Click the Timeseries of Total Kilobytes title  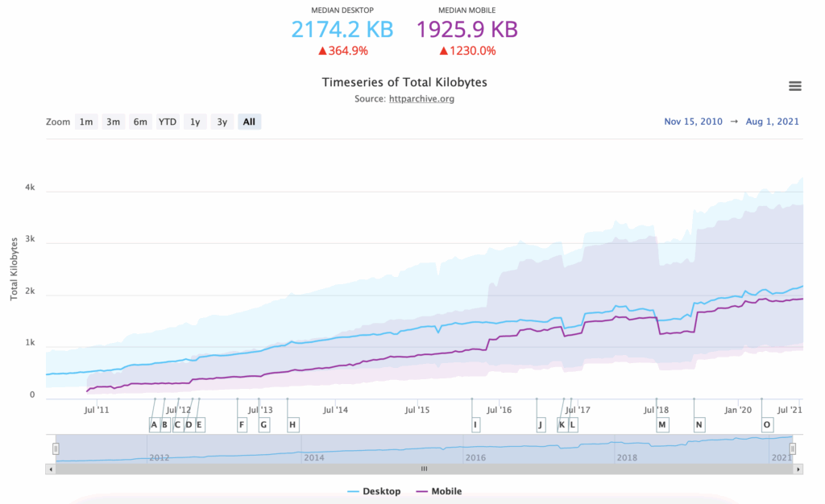point(404,82)
